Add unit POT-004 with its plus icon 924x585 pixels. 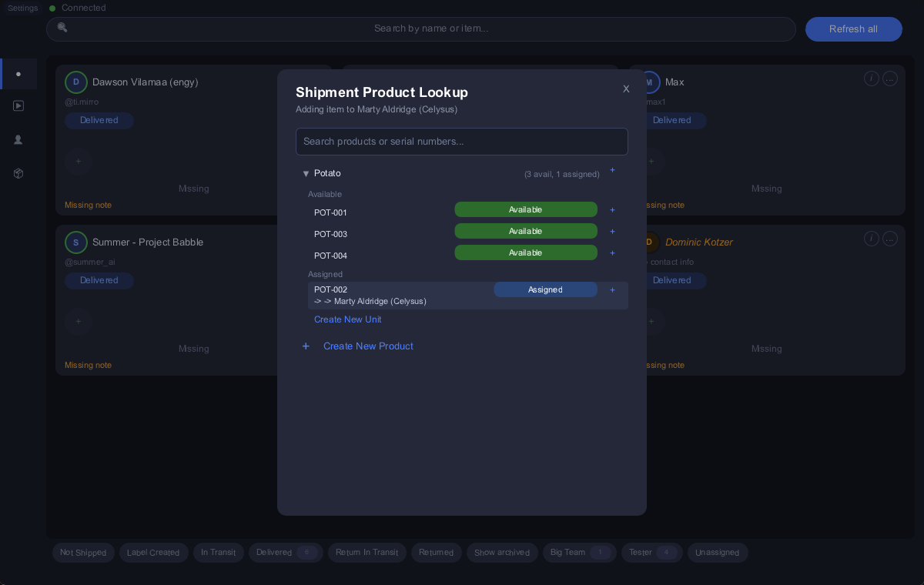click(x=612, y=252)
